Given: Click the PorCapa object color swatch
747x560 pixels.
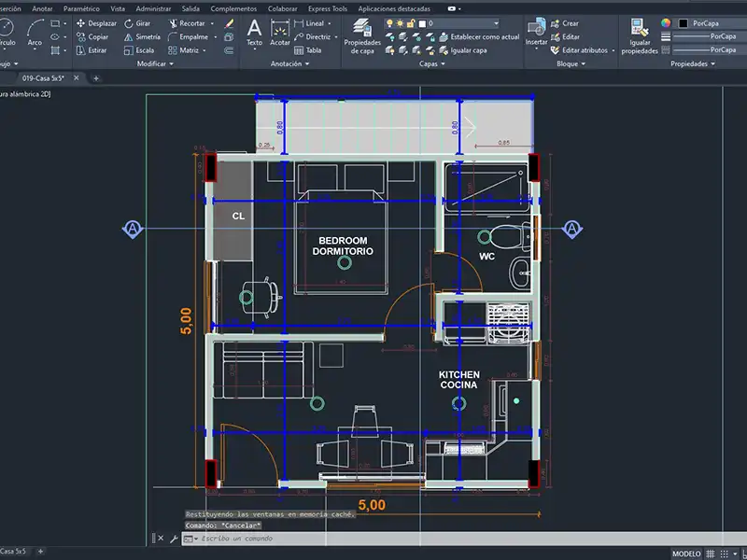Looking at the screenshot, I should [x=684, y=22].
